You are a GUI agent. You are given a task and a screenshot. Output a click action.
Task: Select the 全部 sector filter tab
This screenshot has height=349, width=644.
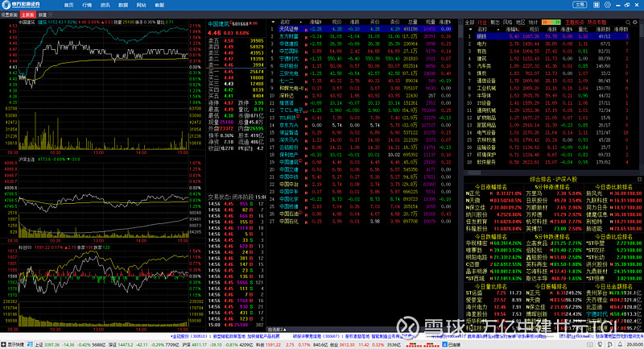click(469, 23)
